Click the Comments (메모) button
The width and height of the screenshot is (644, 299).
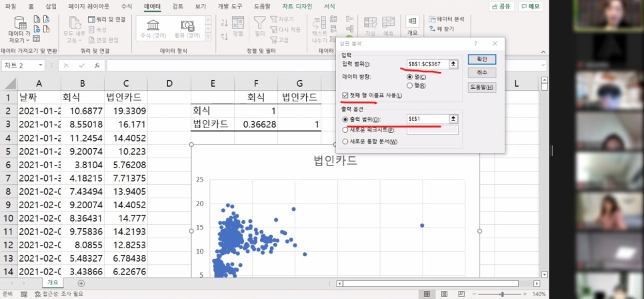coord(531,6)
